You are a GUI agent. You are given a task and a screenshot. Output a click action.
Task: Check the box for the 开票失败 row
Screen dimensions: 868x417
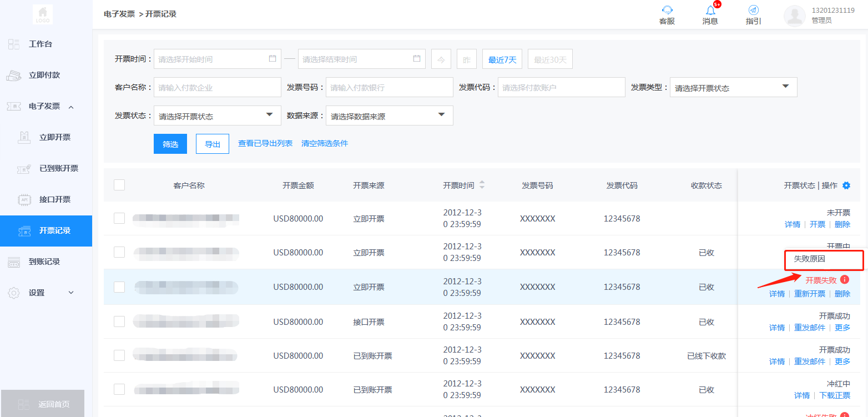tap(119, 287)
